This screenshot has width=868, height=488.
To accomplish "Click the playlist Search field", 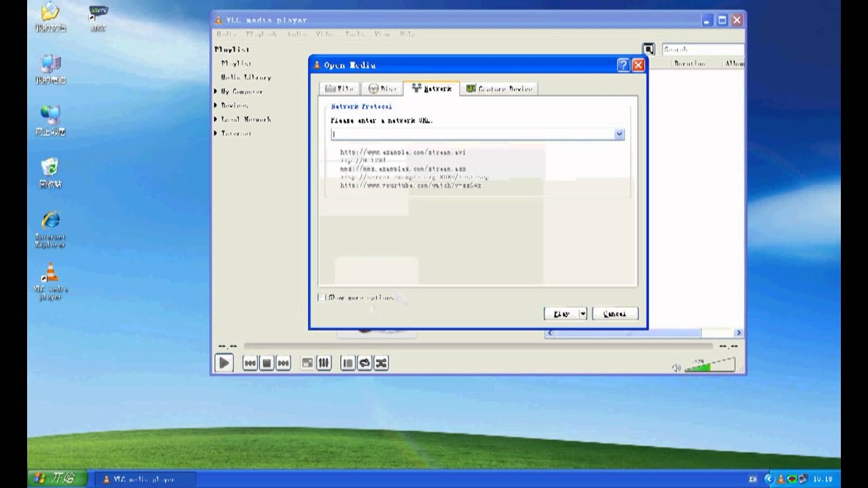I will [703, 49].
